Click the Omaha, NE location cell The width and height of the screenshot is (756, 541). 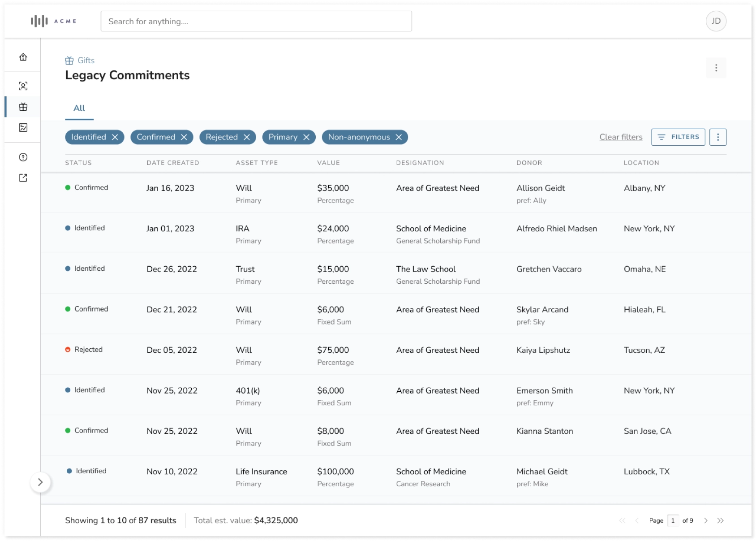tap(645, 269)
